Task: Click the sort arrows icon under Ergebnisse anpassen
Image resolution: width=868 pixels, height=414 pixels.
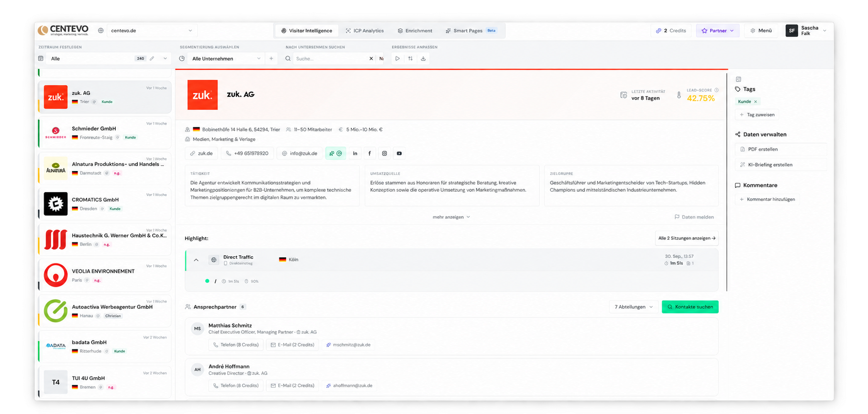Action: (410, 58)
